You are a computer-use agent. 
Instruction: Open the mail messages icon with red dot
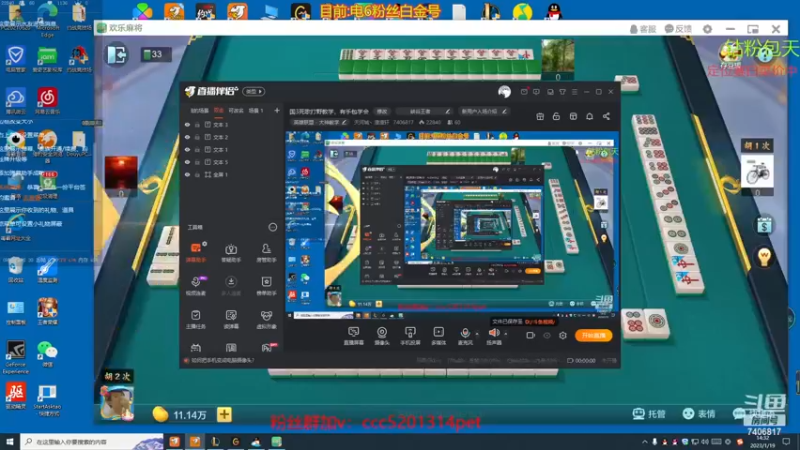(x=524, y=92)
